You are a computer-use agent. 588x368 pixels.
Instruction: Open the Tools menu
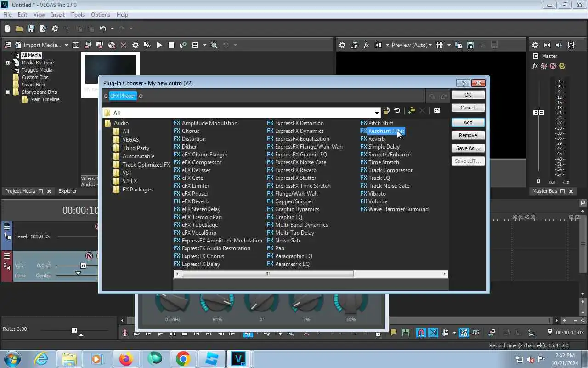pyautogui.click(x=78, y=15)
